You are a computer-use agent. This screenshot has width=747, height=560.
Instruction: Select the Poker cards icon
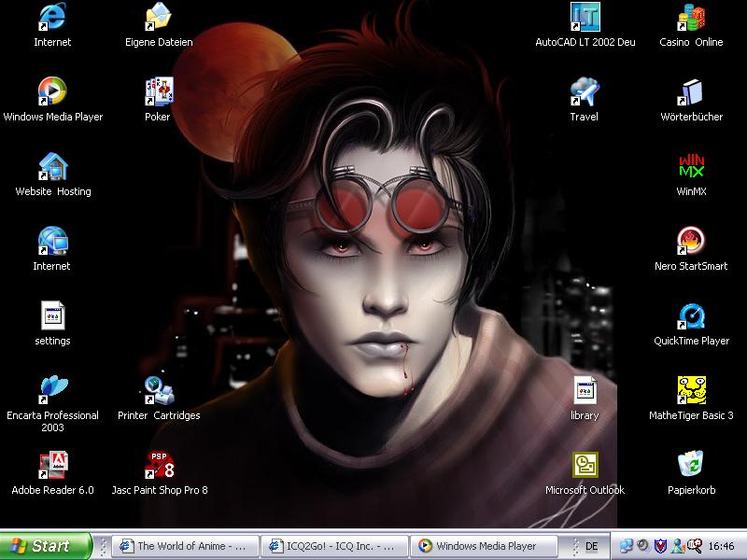(159, 91)
